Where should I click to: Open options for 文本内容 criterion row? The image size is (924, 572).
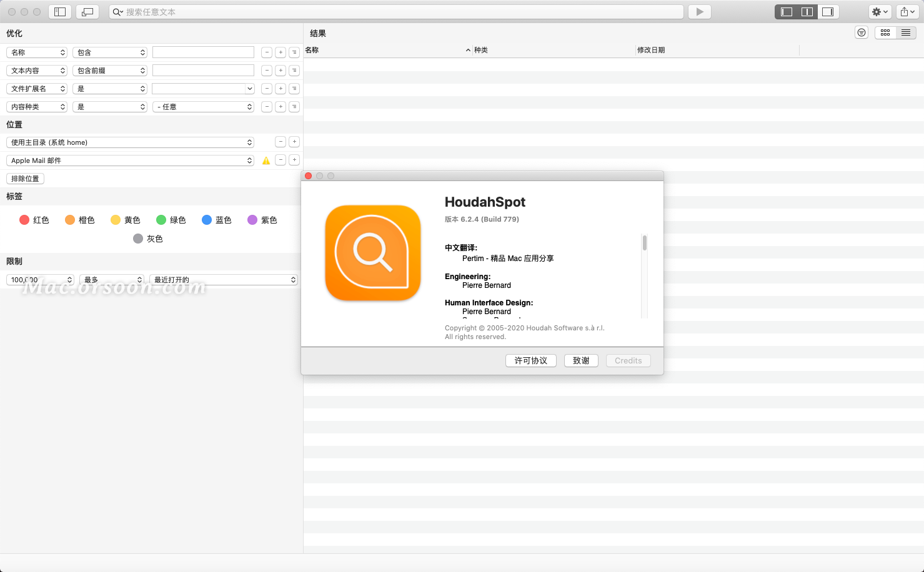point(294,71)
